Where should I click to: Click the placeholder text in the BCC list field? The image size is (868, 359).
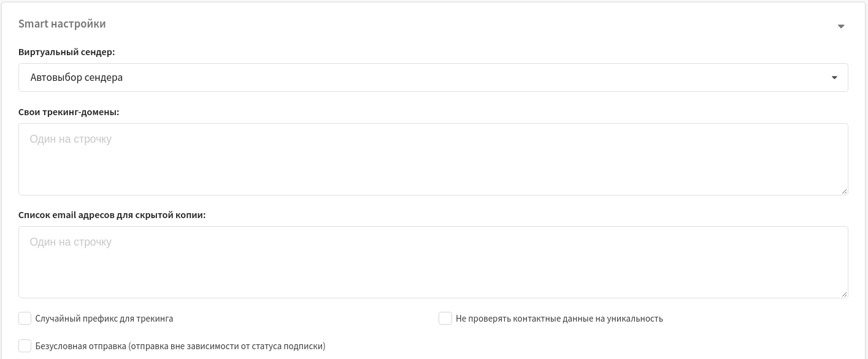(71, 242)
